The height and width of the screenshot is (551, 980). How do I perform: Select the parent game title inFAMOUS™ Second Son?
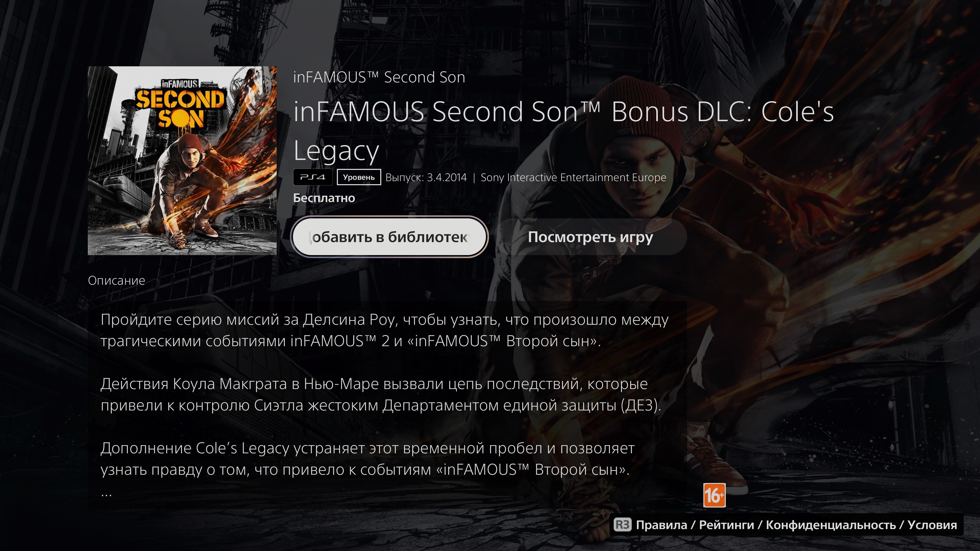[379, 77]
